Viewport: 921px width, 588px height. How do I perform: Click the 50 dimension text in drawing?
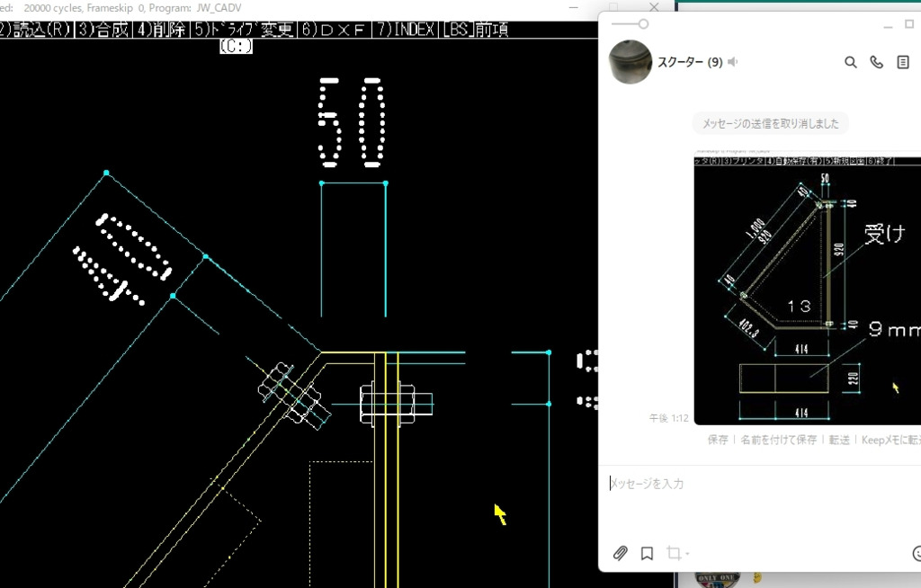click(x=353, y=122)
